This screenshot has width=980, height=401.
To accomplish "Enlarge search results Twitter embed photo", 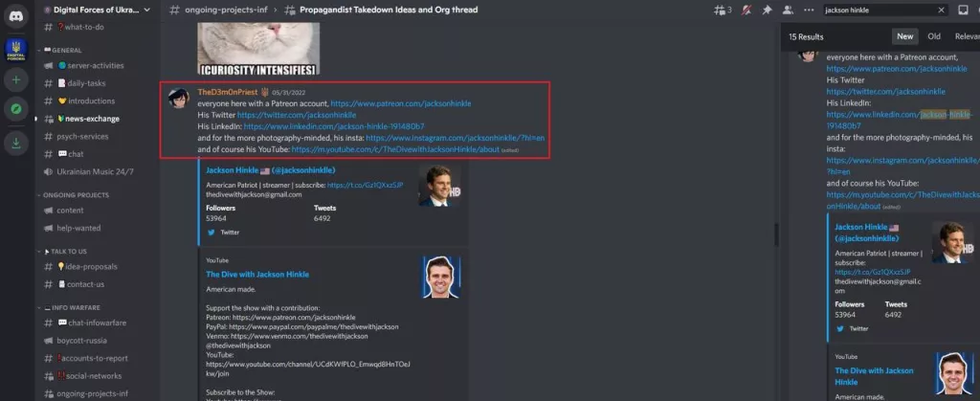I will coord(952,243).
